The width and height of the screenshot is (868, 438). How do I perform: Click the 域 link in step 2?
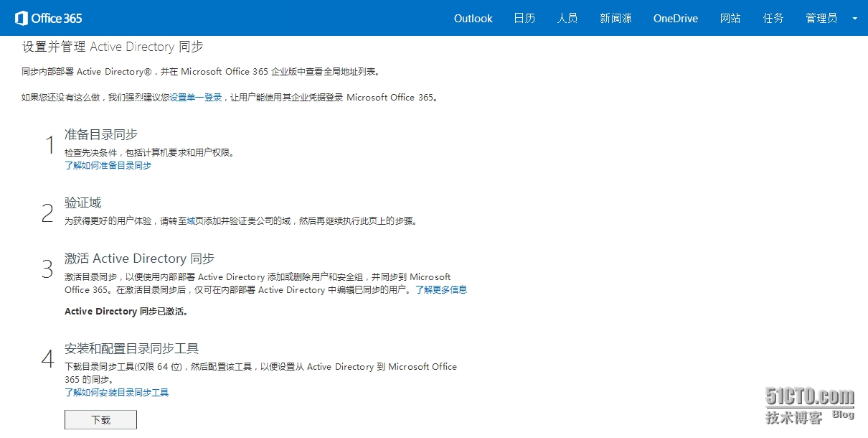191,221
